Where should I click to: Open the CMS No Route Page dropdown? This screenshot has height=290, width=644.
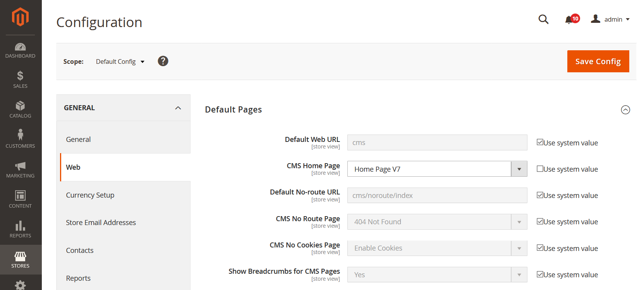(437, 222)
